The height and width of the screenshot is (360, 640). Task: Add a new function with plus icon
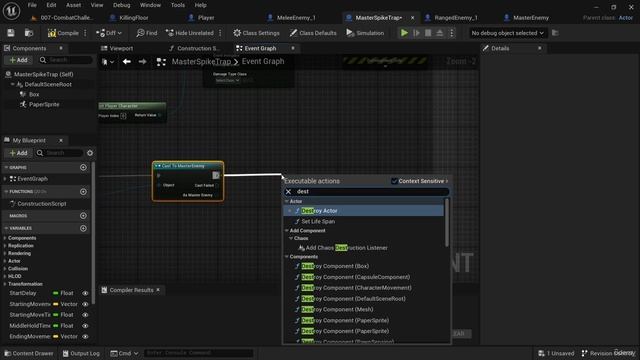[x=83, y=191]
